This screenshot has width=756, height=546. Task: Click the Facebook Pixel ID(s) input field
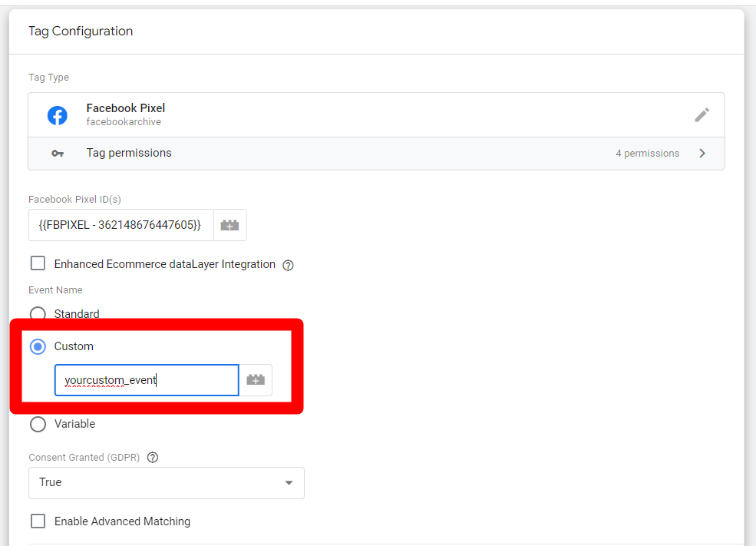(121, 225)
